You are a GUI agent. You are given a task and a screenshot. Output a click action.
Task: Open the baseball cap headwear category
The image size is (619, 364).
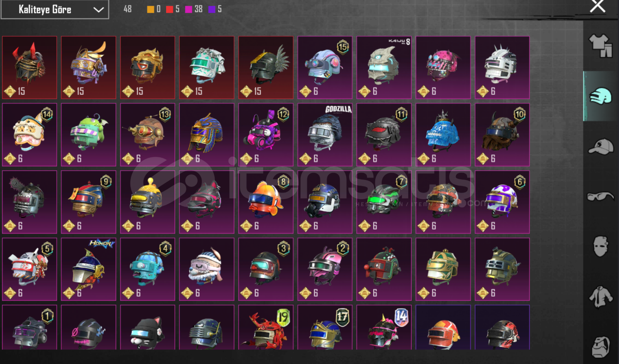600,146
